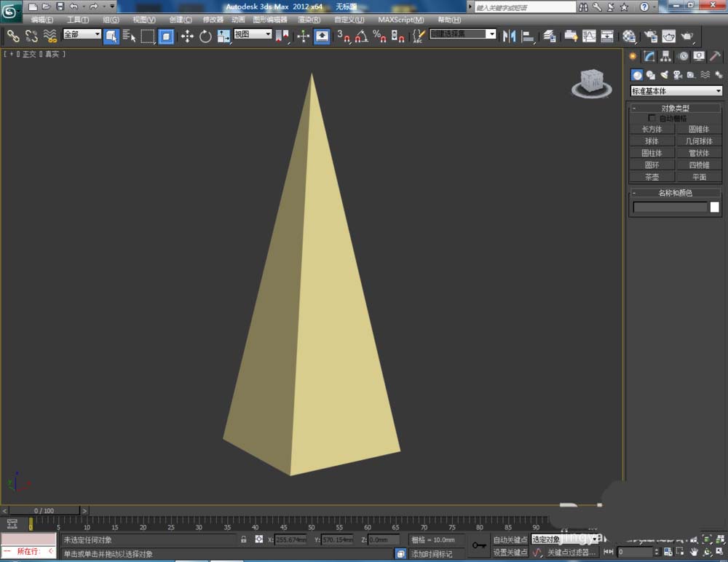Open the 全部 selection filter dropdown
The image size is (728, 562).
[x=82, y=34]
